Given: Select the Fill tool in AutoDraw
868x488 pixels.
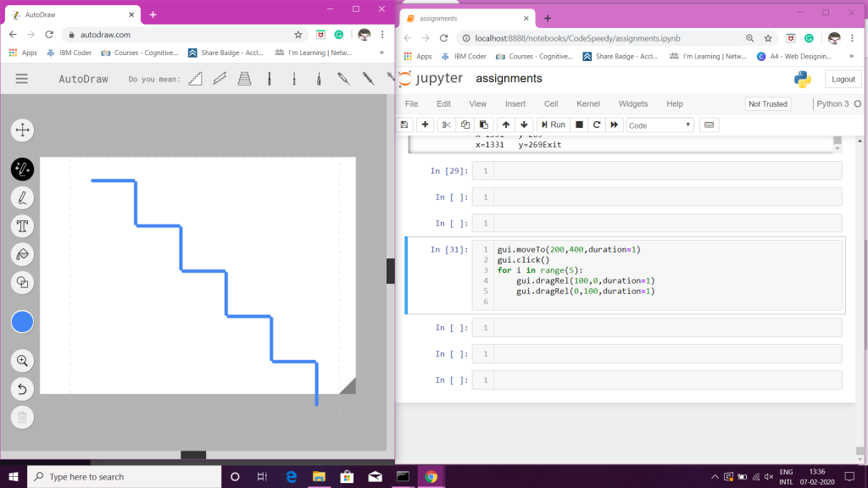Looking at the screenshot, I should (x=22, y=254).
